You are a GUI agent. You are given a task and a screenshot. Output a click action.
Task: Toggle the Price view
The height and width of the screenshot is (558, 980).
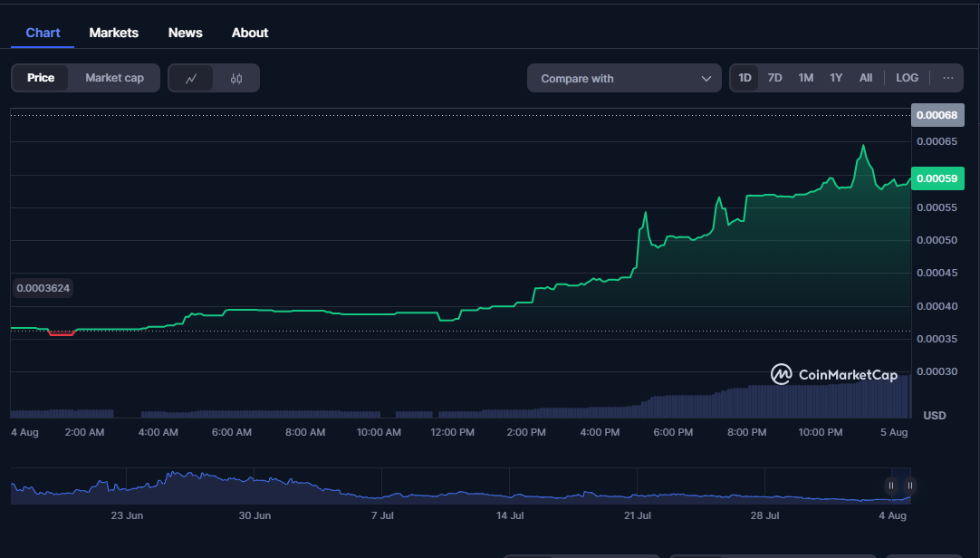(x=41, y=78)
